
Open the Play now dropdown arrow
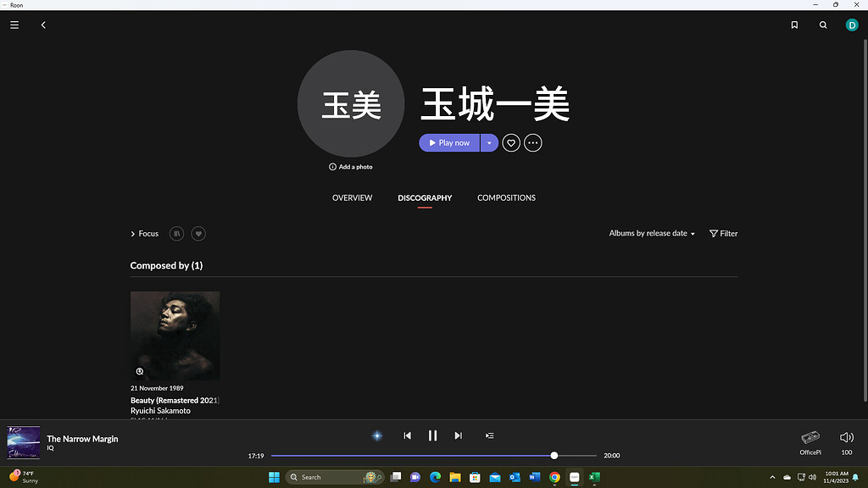(x=489, y=142)
